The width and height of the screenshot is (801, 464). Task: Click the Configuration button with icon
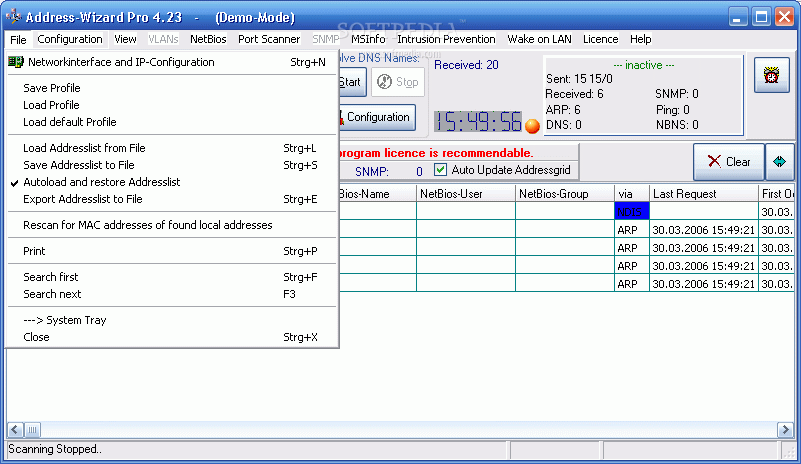pyautogui.click(x=377, y=117)
